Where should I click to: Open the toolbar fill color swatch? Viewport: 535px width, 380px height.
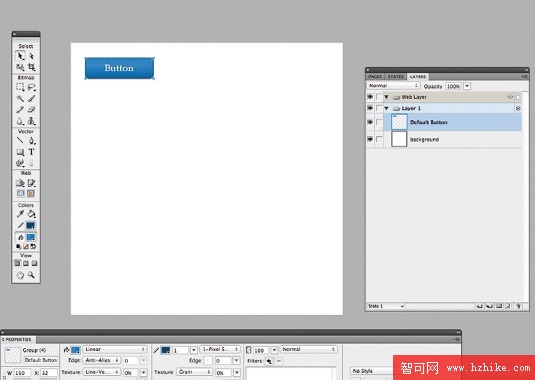pos(31,237)
